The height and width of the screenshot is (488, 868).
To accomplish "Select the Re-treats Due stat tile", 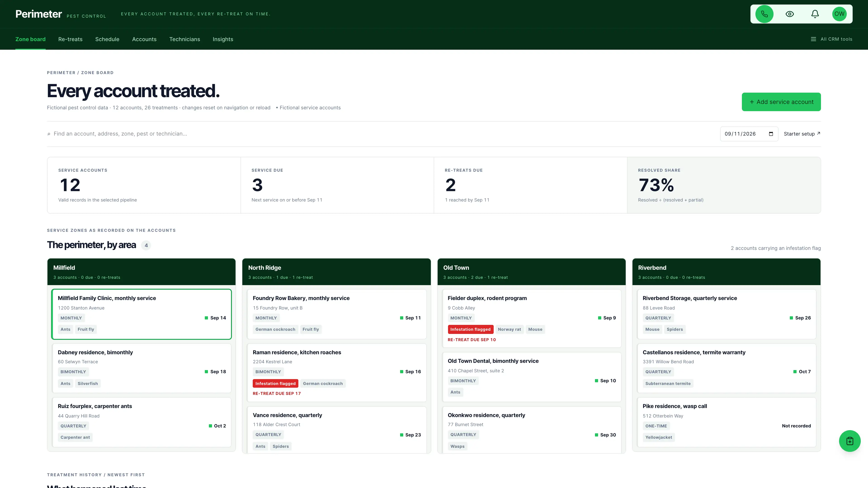I will click(530, 185).
